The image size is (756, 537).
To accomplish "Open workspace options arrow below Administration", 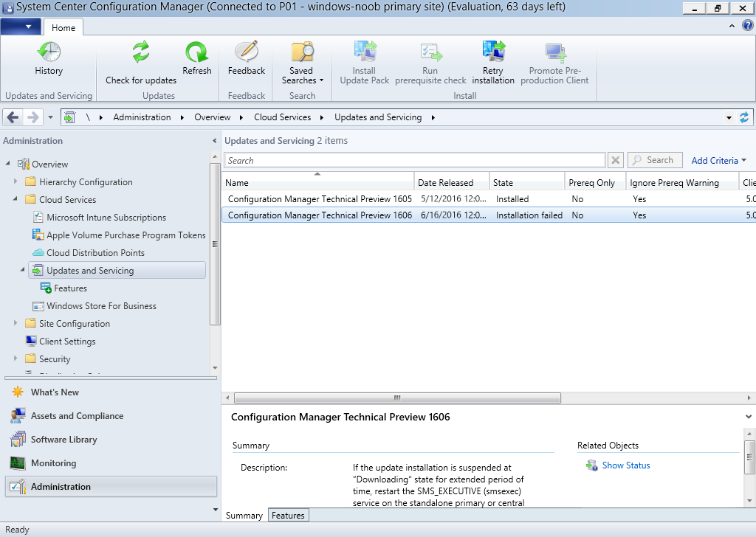I will [215, 510].
